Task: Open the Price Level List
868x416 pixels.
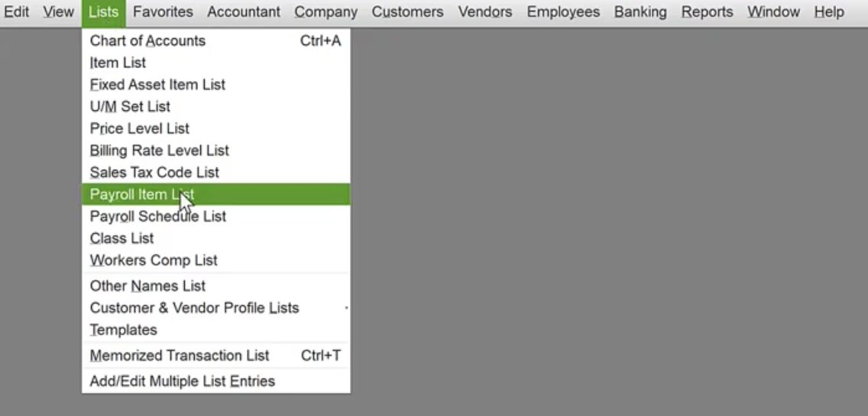Action: tap(140, 128)
